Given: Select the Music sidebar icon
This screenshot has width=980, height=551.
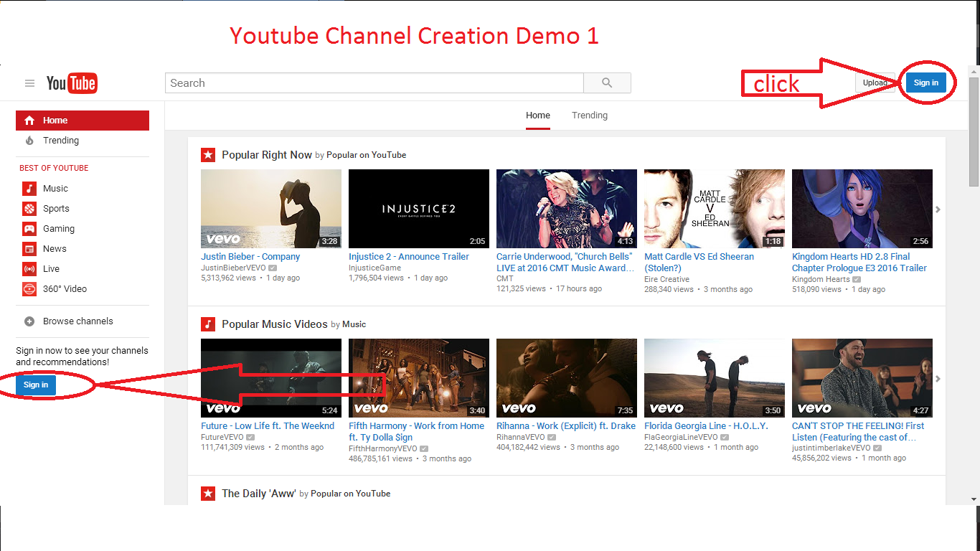Looking at the screenshot, I should point(29,189).
